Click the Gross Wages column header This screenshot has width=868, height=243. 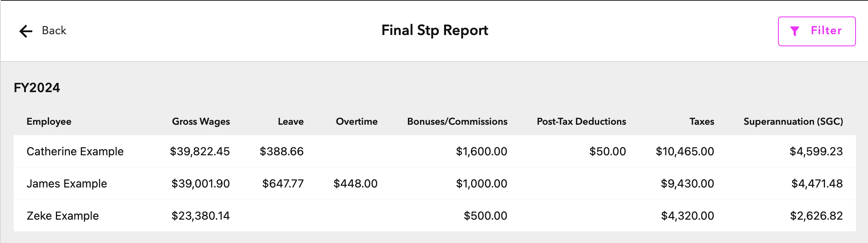coord(201,121)
